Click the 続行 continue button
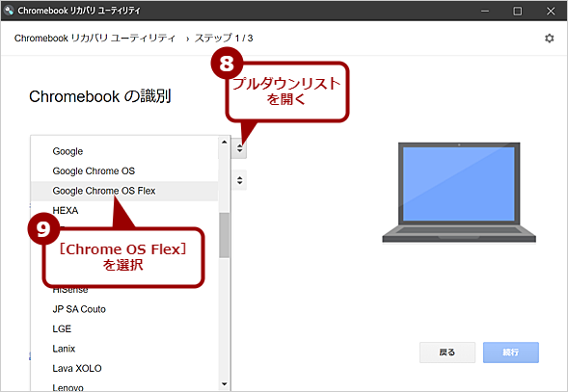Image resolution: width=568 pixels, height=392 pixels. (511, 353)
